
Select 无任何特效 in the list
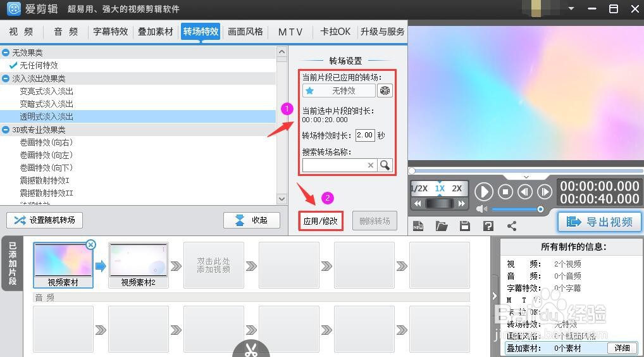(39, 65)
